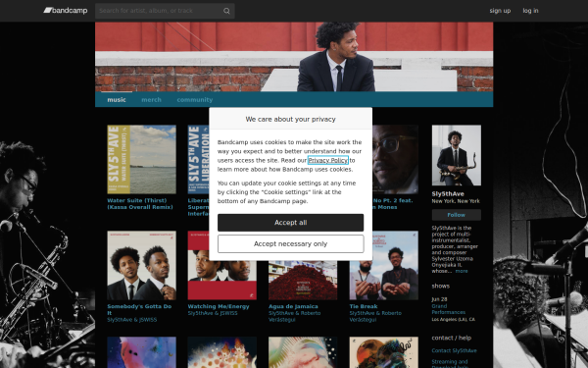Open Somebody's Gotta Do It title link

pos(139,309)
